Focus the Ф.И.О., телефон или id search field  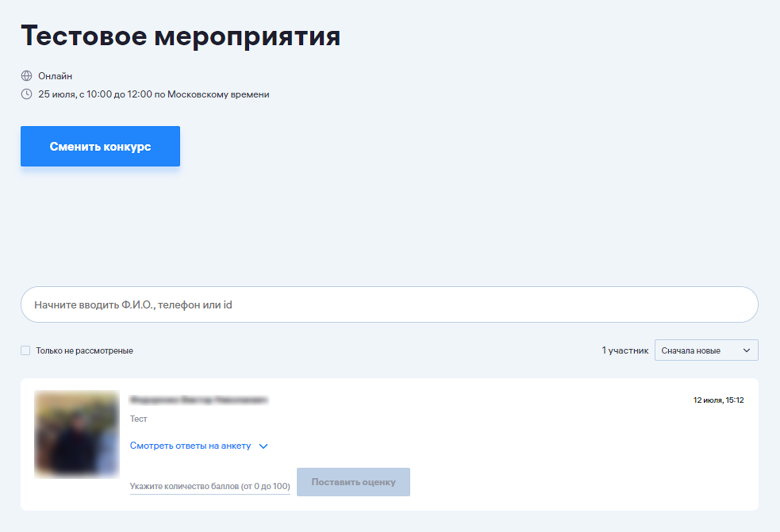point(389,305)
